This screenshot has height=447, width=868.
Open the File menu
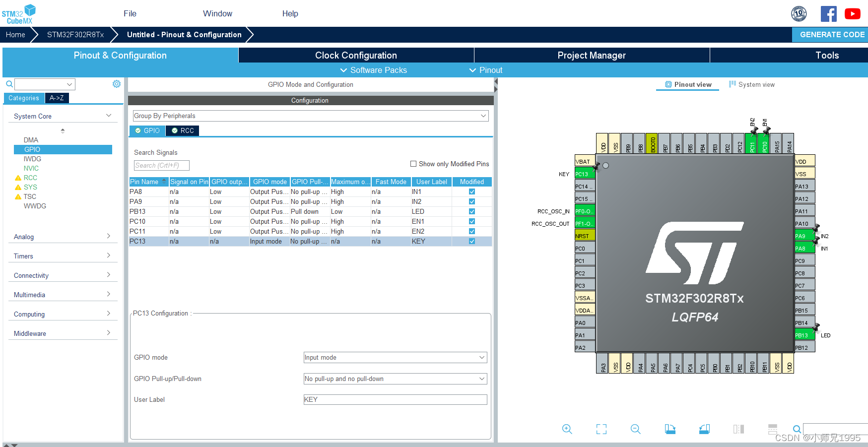[x=130, y=13]
